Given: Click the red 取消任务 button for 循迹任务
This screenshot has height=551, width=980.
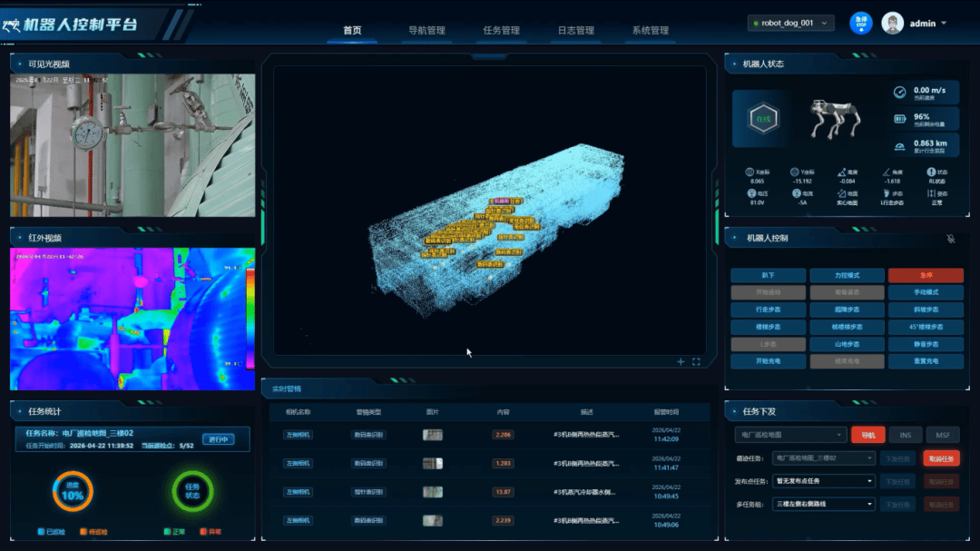Looking at the screenshot, I should 941,458.
